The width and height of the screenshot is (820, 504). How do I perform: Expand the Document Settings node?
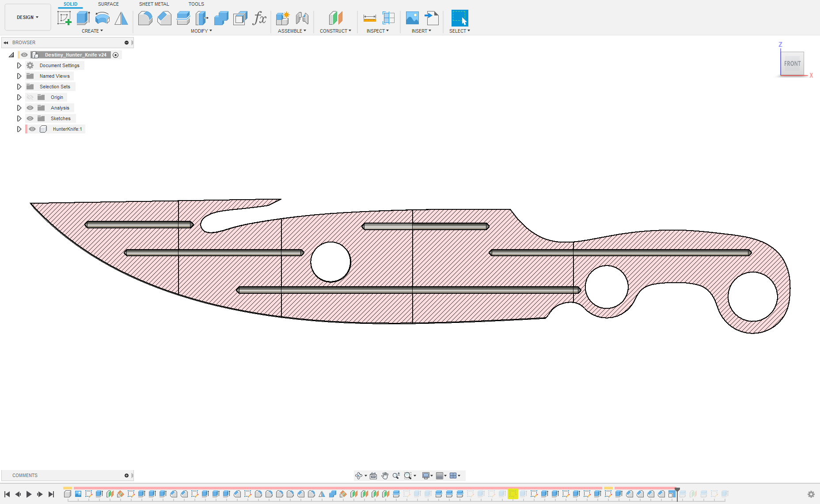tap(19, 65)
